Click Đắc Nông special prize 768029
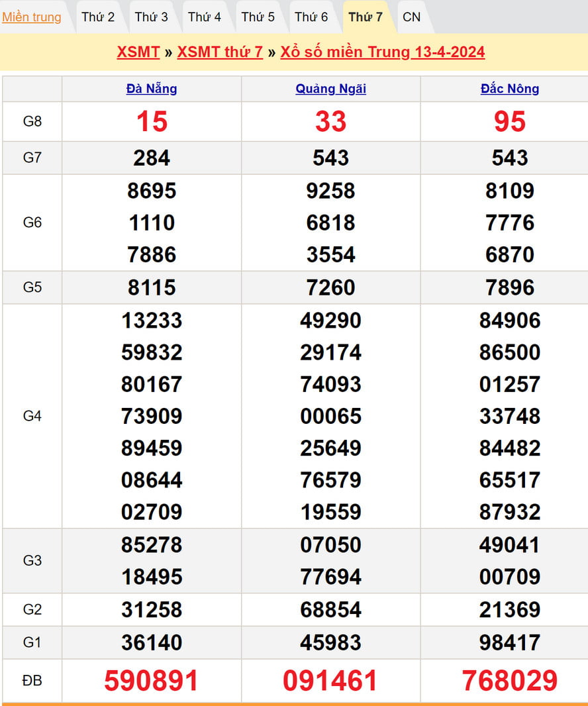This screenshot has height=706, width=588. [509, 681]
